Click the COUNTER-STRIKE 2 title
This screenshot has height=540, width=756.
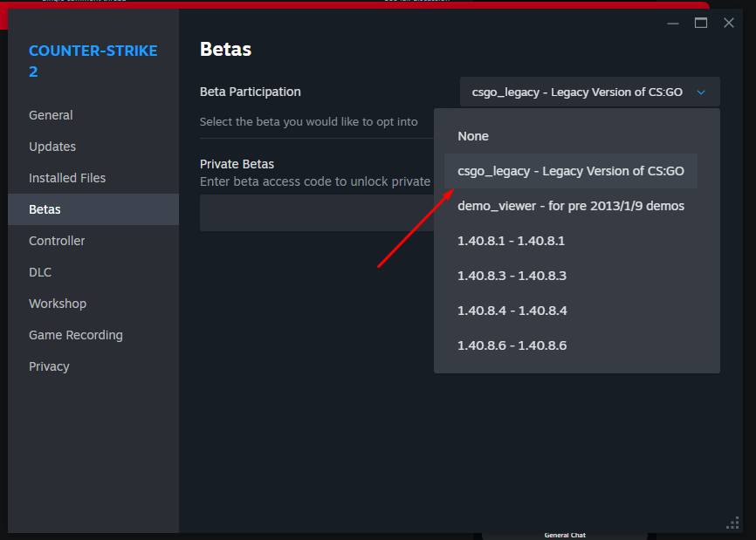(93, 61)
